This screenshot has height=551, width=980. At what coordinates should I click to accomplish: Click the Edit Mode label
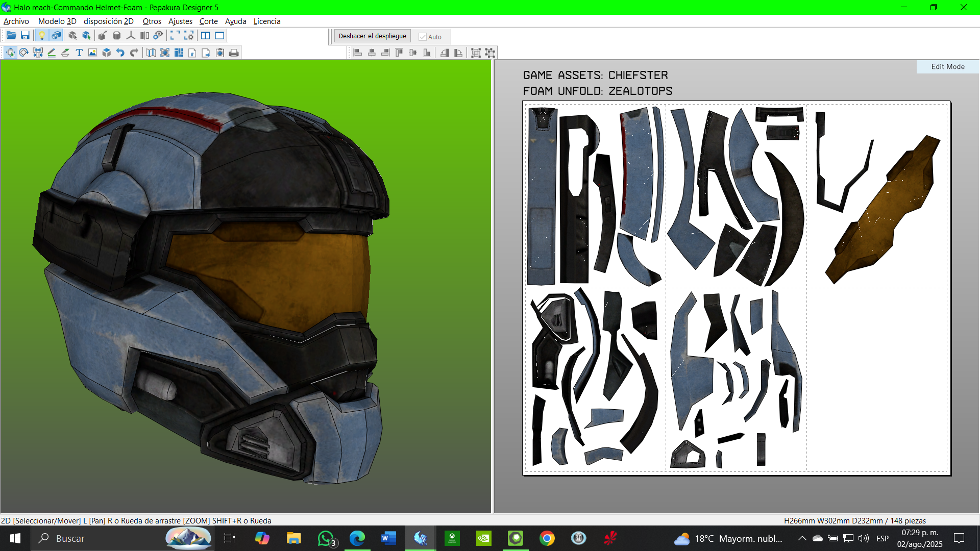948,67
